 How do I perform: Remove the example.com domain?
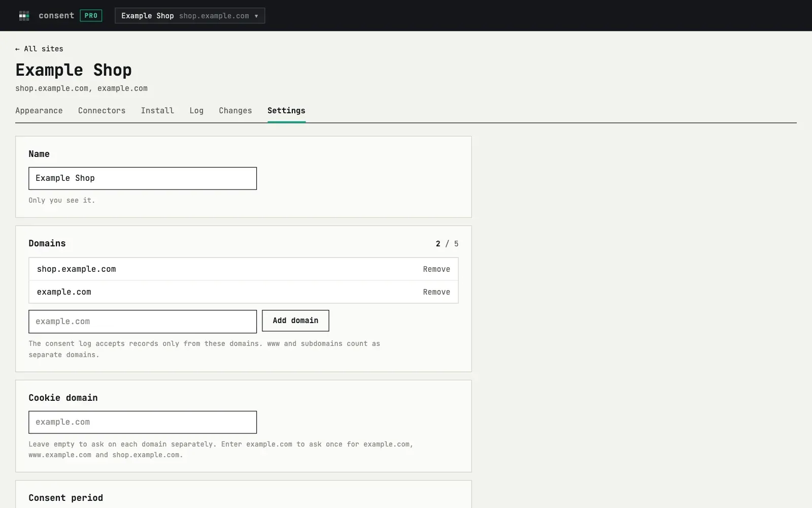[x=436, y=292]
